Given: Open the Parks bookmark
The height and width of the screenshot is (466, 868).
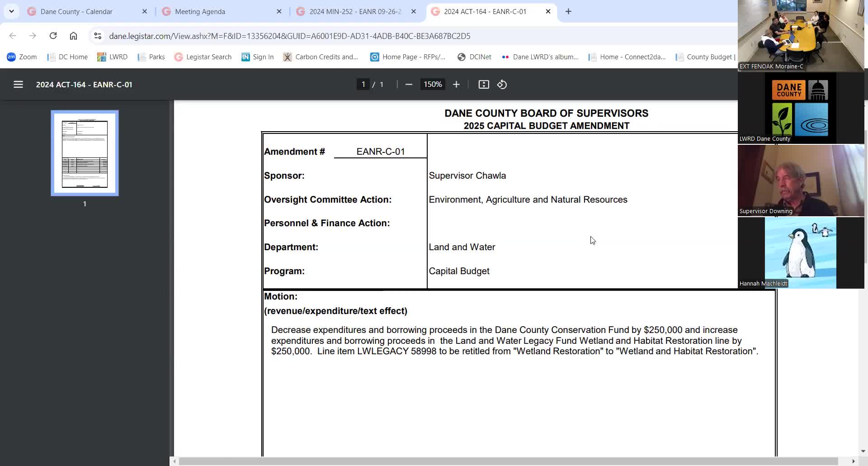Looking at the screenshot, I should coord(151,57).
